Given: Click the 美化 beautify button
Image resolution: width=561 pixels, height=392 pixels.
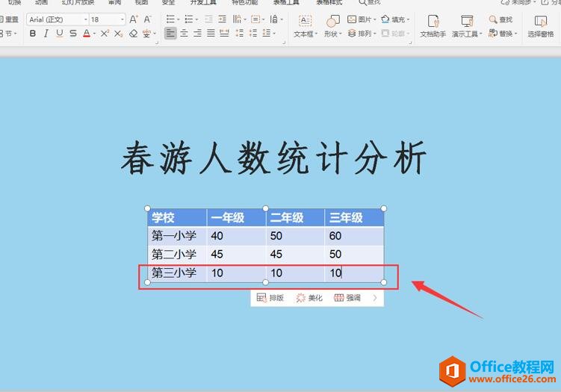Looking at the screenshot, I should 309,298.
